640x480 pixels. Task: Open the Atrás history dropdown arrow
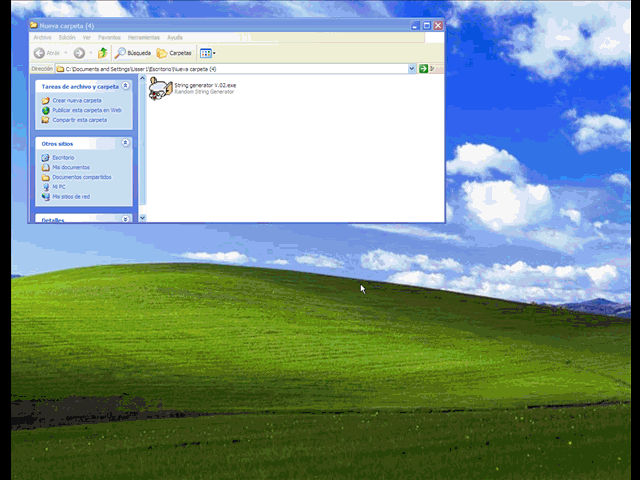pyautogui.click(x=66, y=53)
